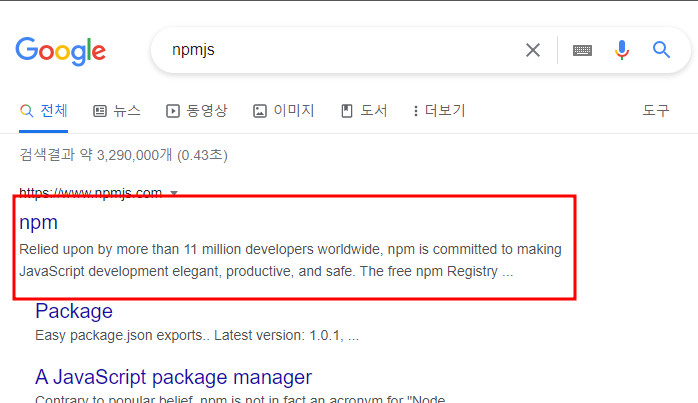
Task: Click the https://www.npmjs.com URL text
Action: (90, 193)
